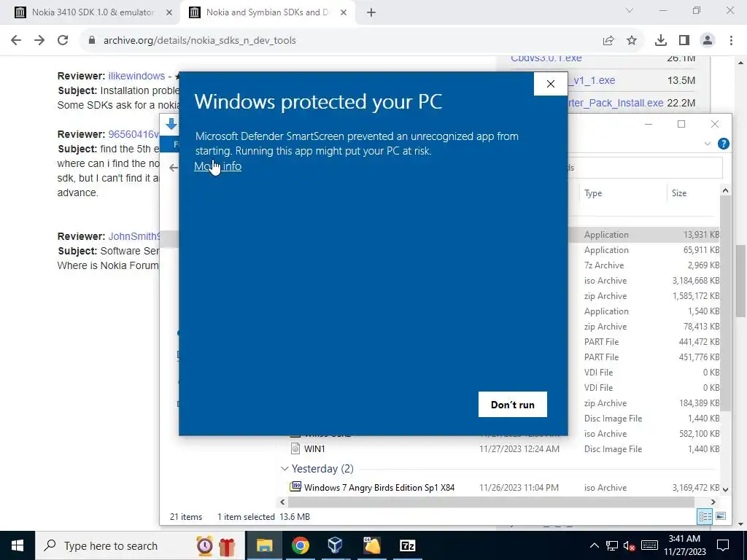Select the Application row sized 13,931 KB

[644, 235]
